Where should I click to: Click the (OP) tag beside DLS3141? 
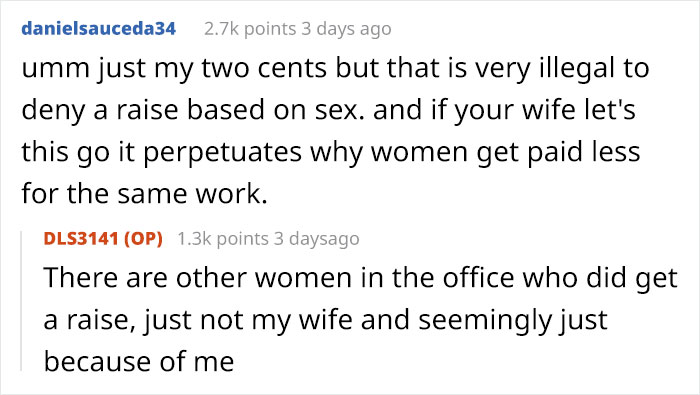[x=143, y=239]
